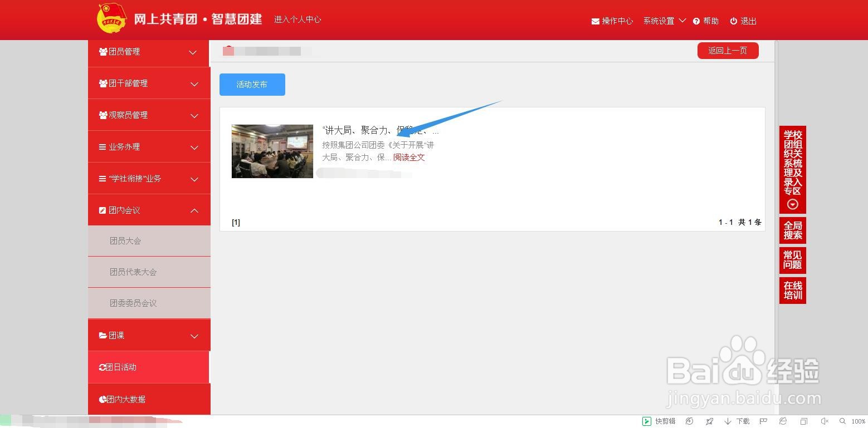
Task: Collapse the 团内会议 section chevron
Action: (194, 211)
